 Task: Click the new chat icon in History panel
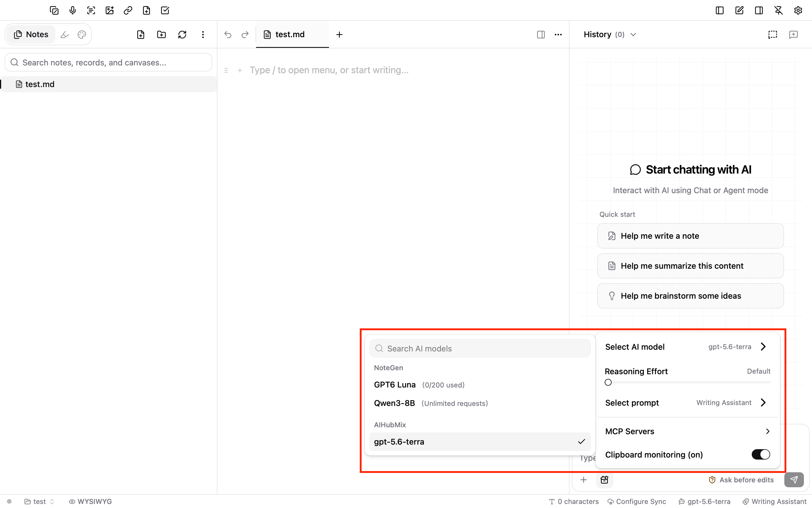[794, 35]
